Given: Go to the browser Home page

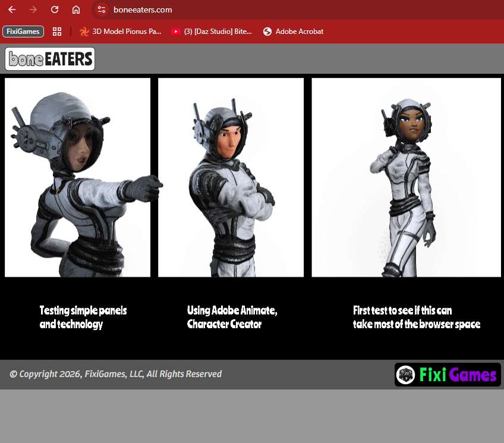Looking at the screenshot, I should coord(76,10).
